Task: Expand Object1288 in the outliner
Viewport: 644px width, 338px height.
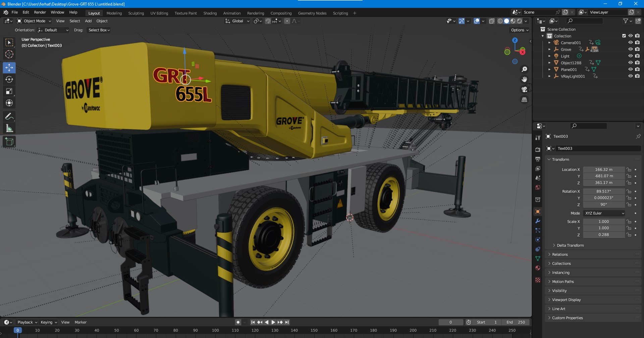Action: click(549, 63)
